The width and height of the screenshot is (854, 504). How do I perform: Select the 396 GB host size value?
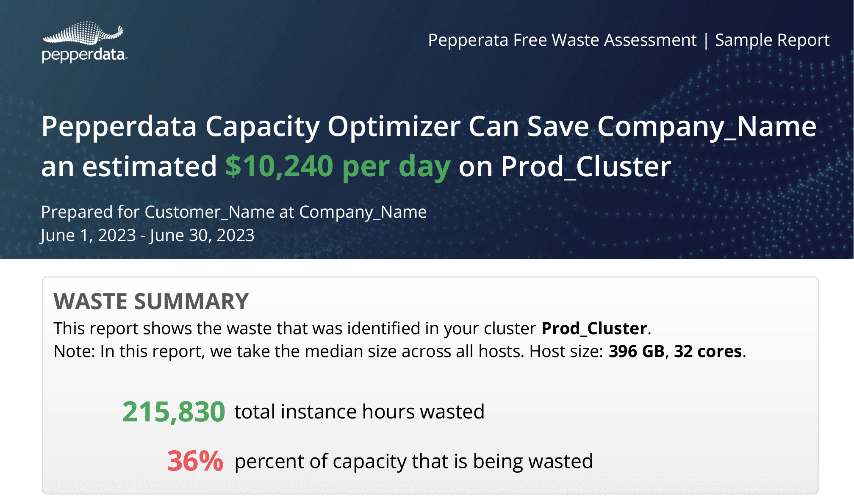coord(637,352)
